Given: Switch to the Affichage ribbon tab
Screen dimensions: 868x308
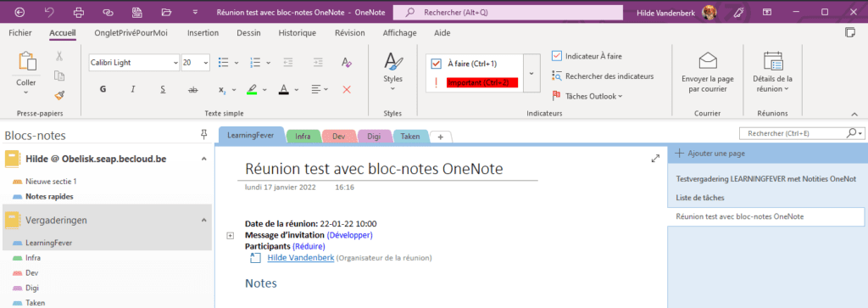Looking at the screenshot, I should click(400, 33).
